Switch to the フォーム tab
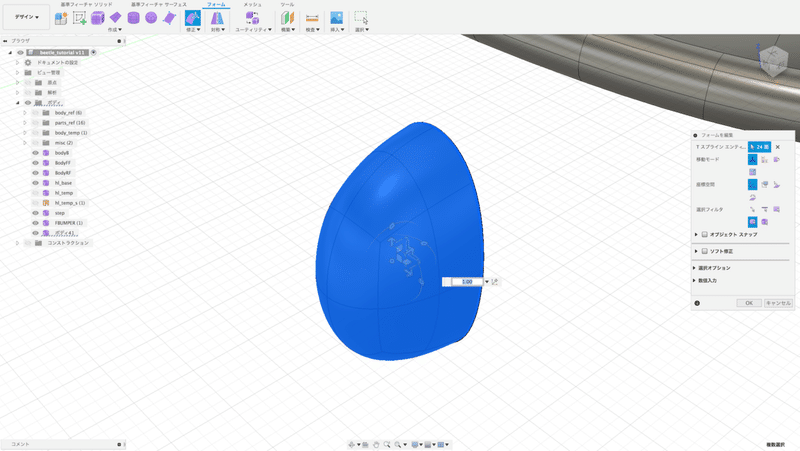The height and width of the screenshot is (451, 800). [216, 4]
